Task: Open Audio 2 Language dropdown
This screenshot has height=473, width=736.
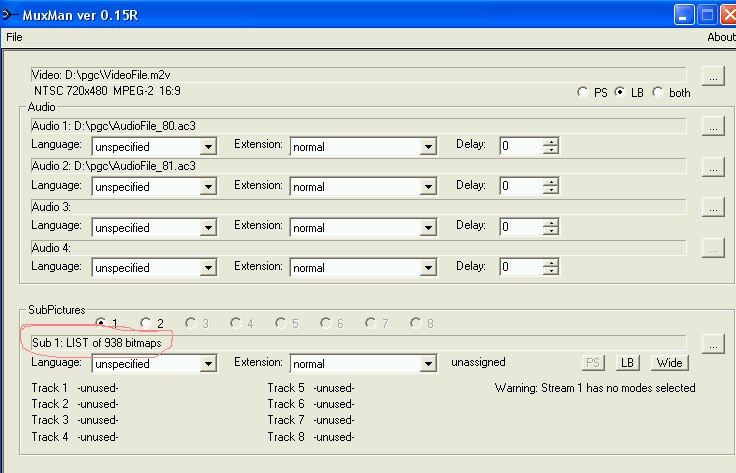Action: [208, 187]
